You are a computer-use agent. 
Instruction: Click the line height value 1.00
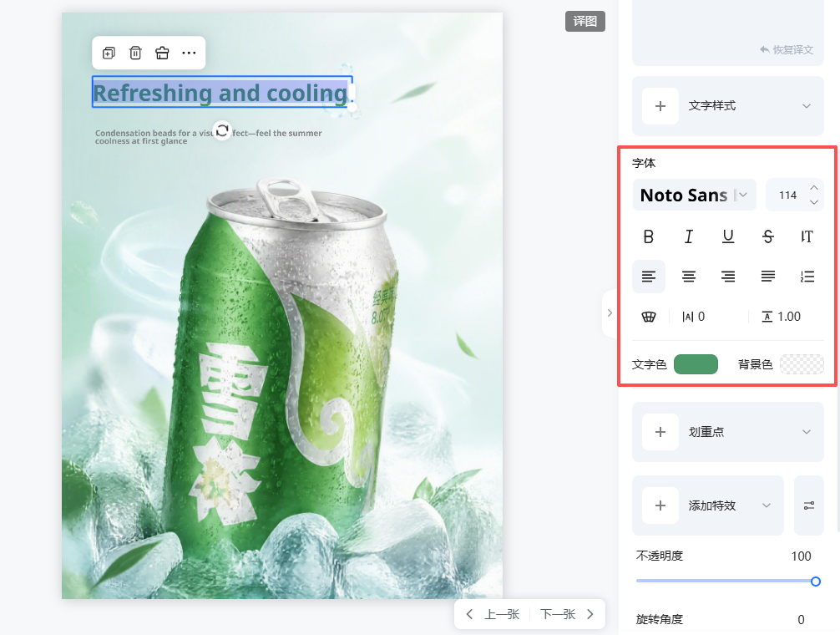tap(789, 317)
